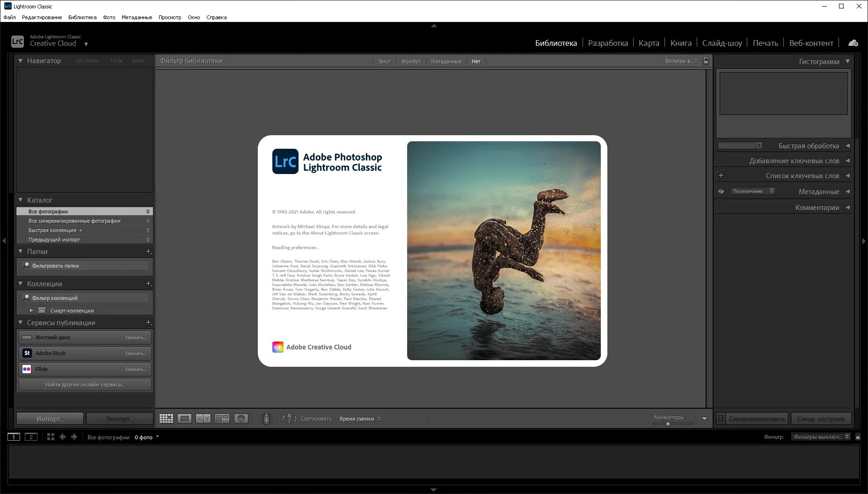
Task: Open the Время съемки sort dropdown
Action: coord(360,419)
